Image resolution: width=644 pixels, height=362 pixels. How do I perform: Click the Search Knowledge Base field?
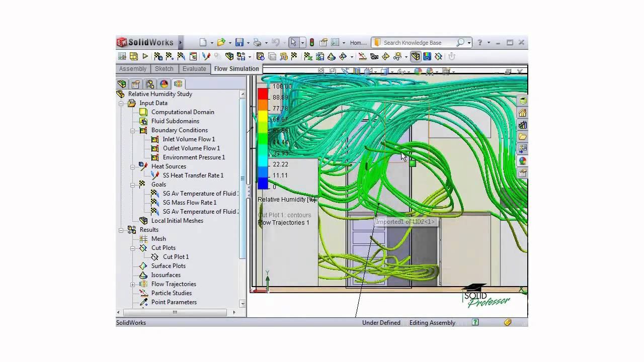[x=421, y=43]
